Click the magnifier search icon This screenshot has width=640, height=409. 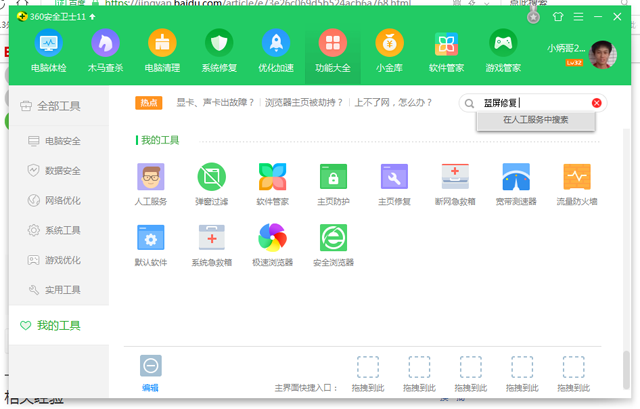tap(469, 103)
